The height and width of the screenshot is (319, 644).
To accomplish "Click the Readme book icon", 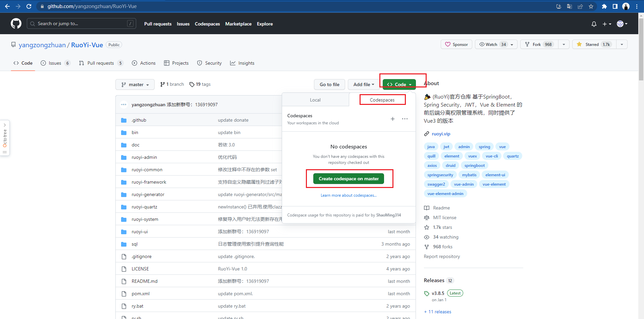I will point(427,208).
